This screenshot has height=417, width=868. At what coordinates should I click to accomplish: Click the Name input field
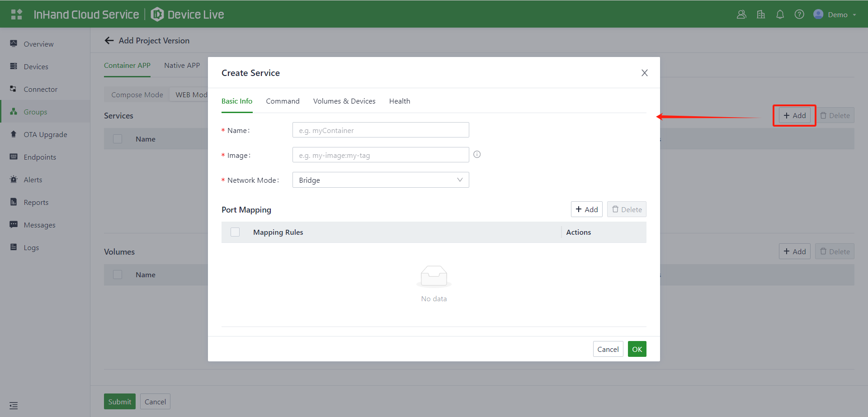pos(381,130)
